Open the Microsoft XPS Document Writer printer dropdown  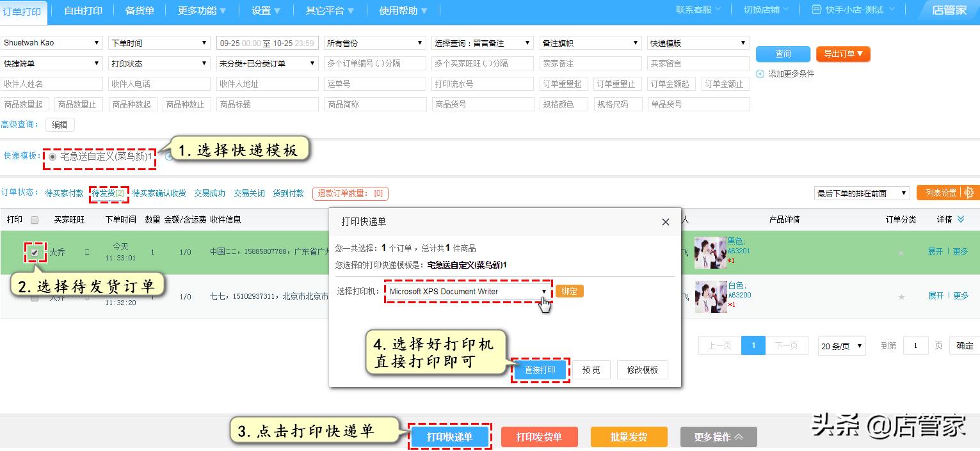coord(544,290)
